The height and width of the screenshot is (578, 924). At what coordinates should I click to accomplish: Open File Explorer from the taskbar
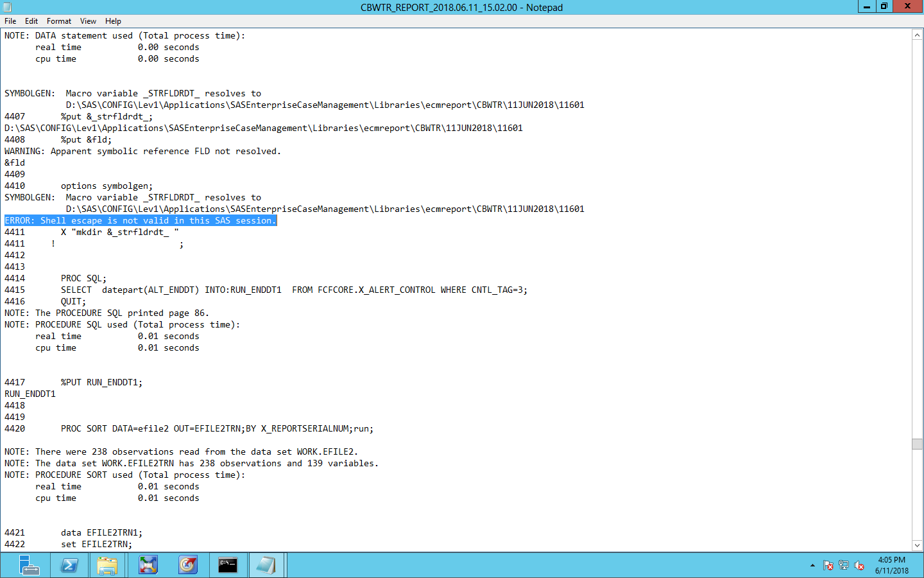tap(108, 565)
